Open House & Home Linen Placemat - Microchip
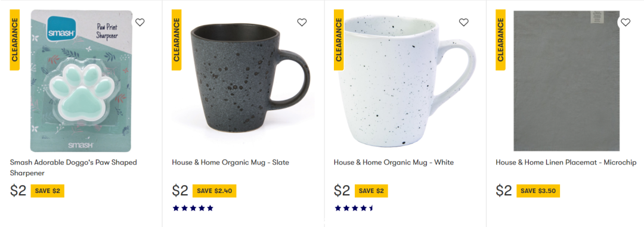 pyautogui.click(x=566, y=162)
